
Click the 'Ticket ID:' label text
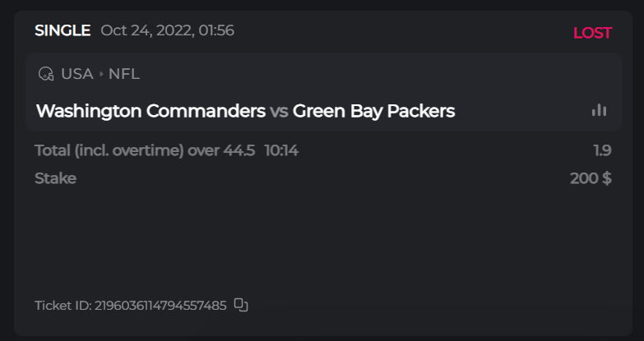(63, 306)
